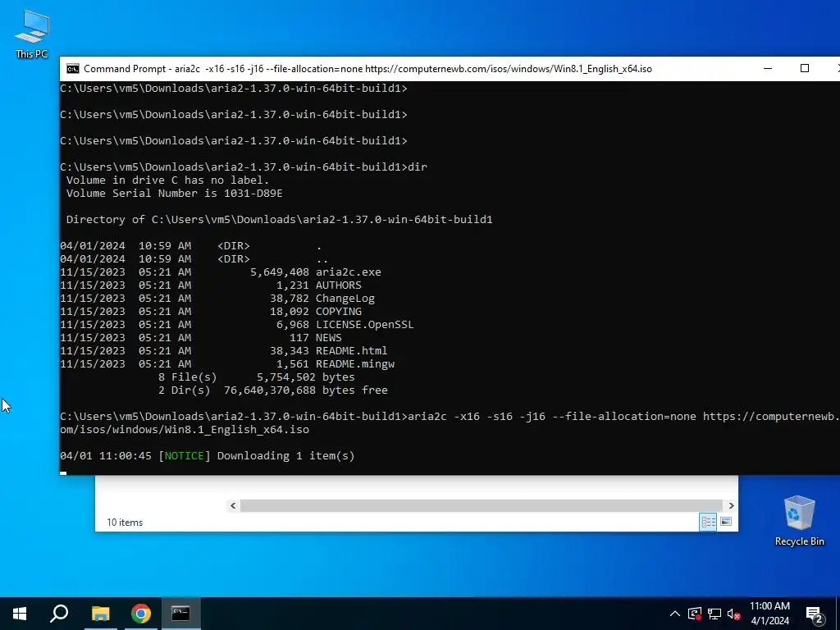Click 'Volume Serial Number is 1031-D89E' line
The height and width of the screenshot is (630, 840).
click(174, 194)
